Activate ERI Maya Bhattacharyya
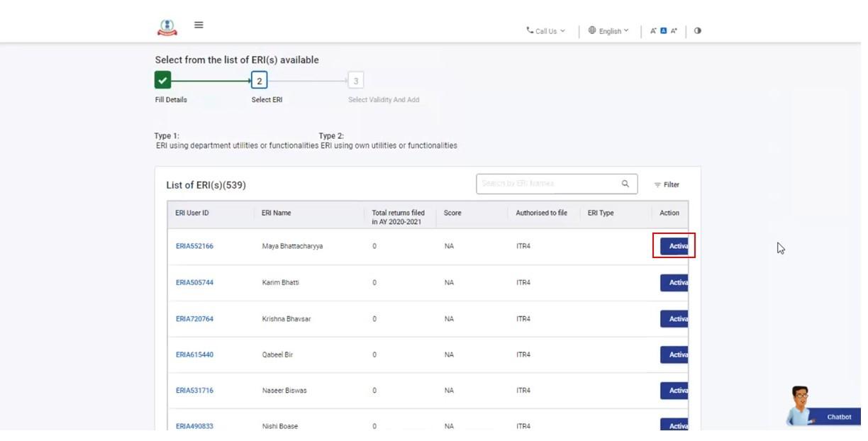This screenshot has width=868, height=441. point(674,246)
